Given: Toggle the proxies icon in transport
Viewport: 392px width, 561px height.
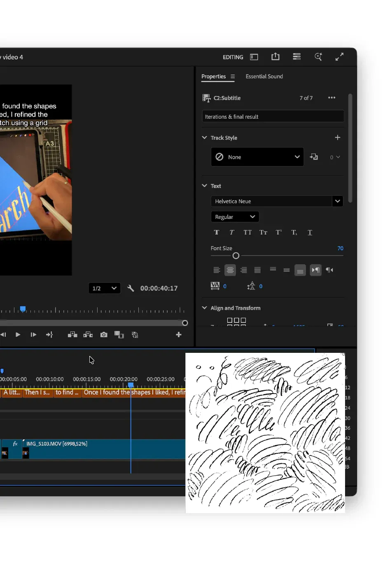Looking at the screenshot, I should [x=135, y=335].
